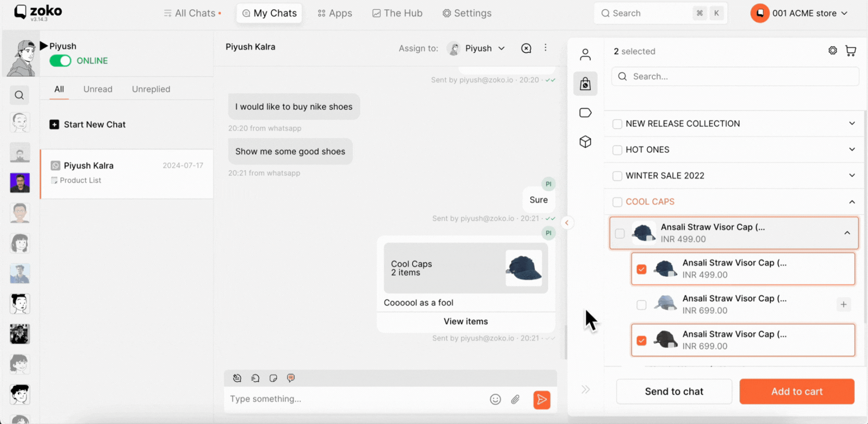Click the emoji picker icon
868x424 pixels.
495,399
